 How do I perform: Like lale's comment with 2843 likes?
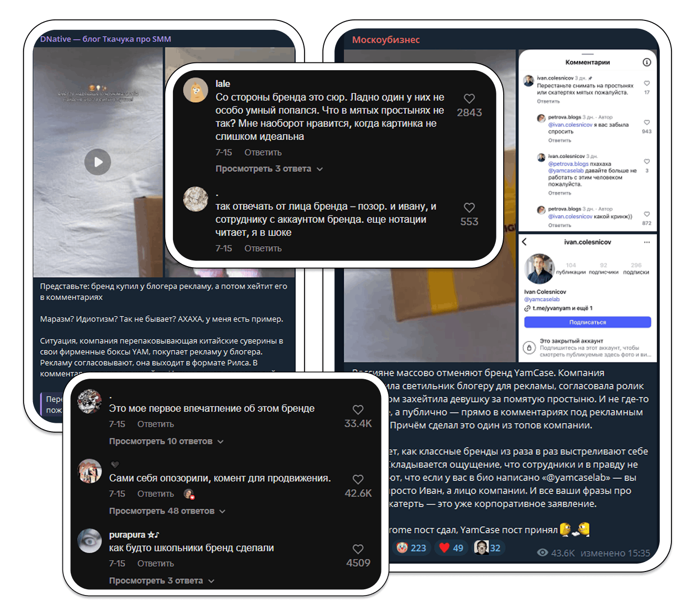coord(469,98)
